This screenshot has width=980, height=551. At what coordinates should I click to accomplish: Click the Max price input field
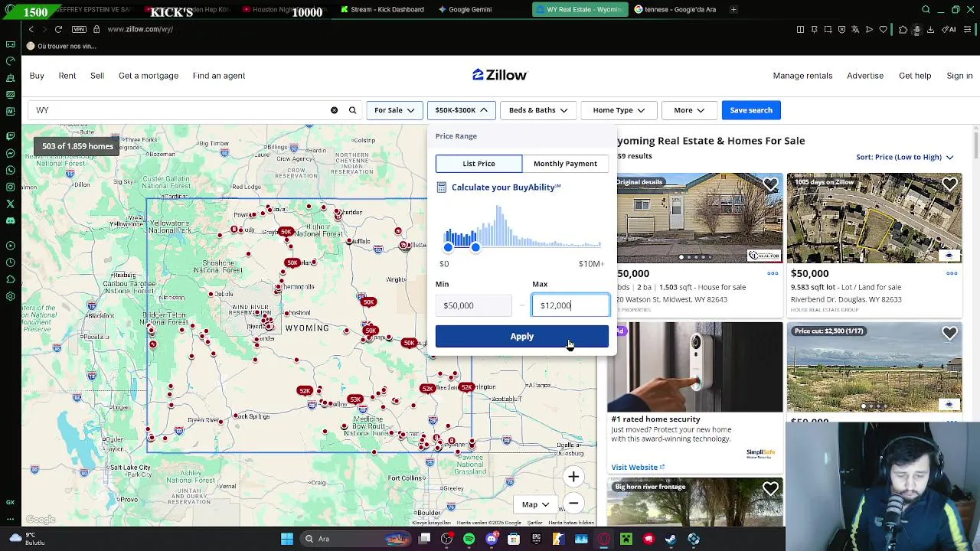coord(571,305)
